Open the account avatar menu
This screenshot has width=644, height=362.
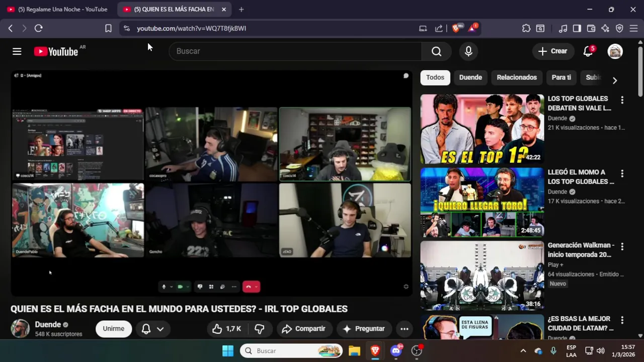615,51
